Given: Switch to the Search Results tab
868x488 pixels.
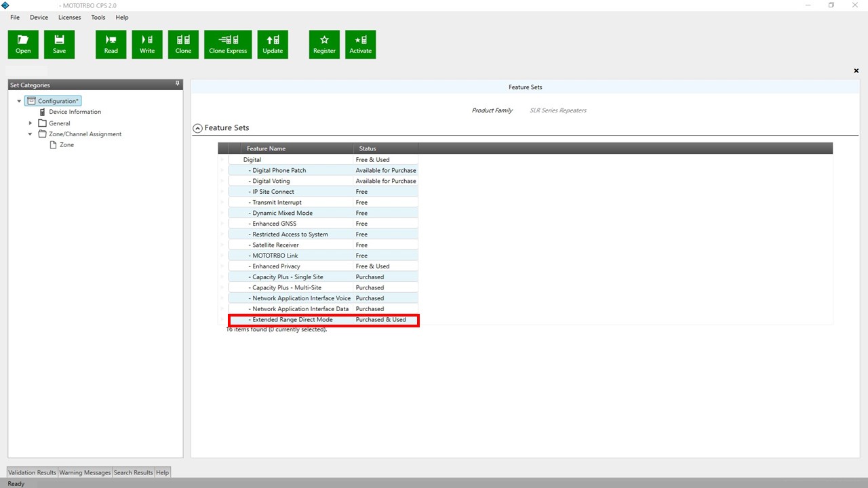Looking at the screenshot, I should [x=133, y=472].
